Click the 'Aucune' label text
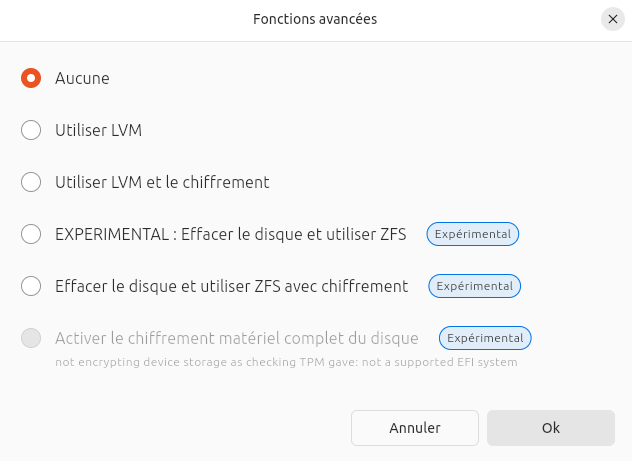Image resolution: width=632 pixels, height=461 pixels. coord(82,78)
